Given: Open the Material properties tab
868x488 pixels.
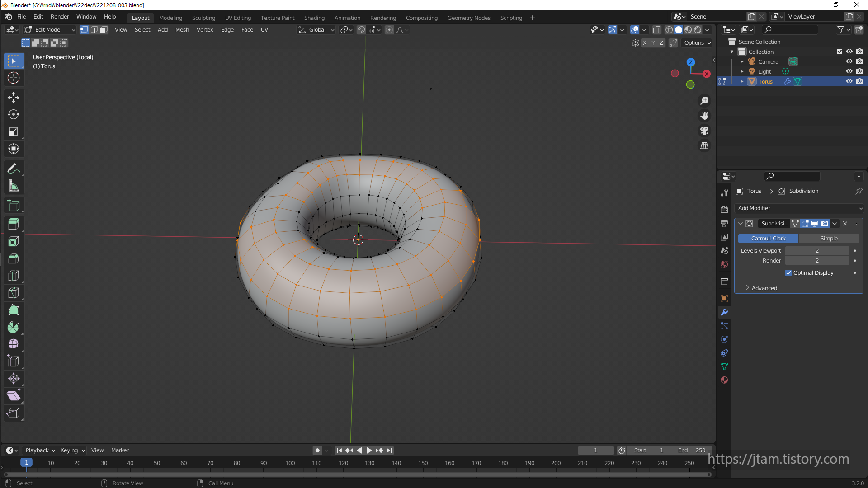Looking at the screenshot, I should pyautogui.click(x=724, y=380).
